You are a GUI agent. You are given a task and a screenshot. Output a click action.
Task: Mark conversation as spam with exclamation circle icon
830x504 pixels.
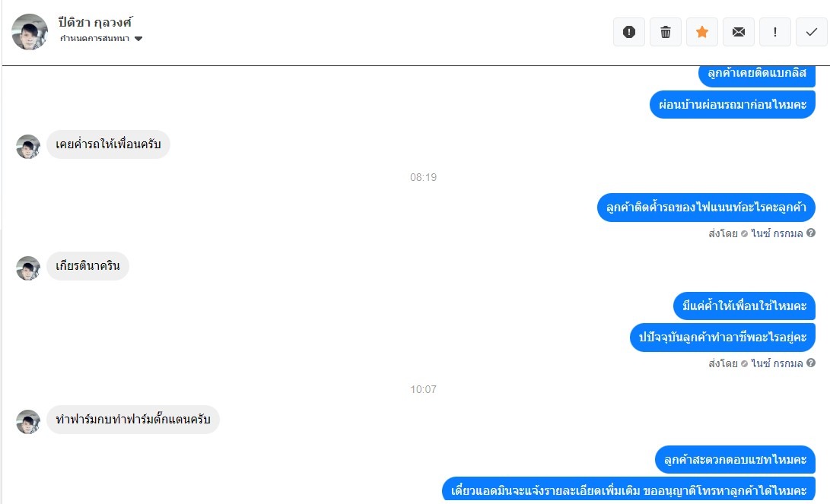pyautogui.click(x=629, y=32)
